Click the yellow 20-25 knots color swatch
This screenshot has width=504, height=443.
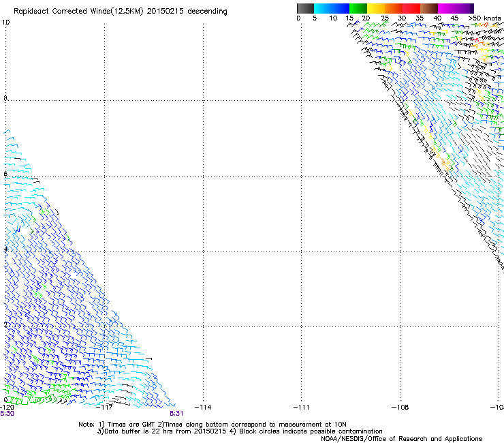(x=376, y=8)
